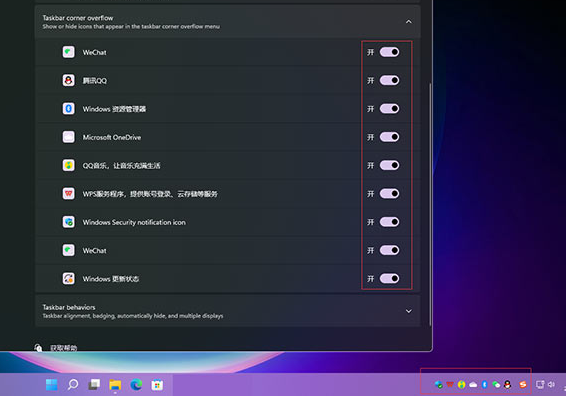Viewport: 566px width, 396px height.
Task: Click the 获取帮助 help icon
Action: 38,348
